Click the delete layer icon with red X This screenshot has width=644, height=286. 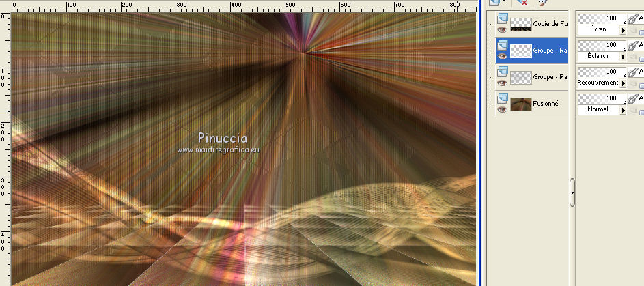coord(522,3)
